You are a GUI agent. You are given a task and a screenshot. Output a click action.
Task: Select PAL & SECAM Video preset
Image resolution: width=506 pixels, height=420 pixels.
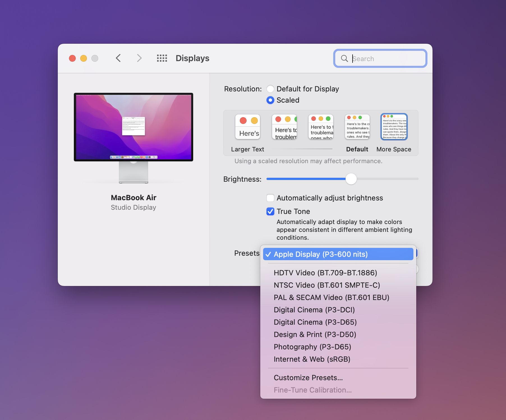point(338,297)
